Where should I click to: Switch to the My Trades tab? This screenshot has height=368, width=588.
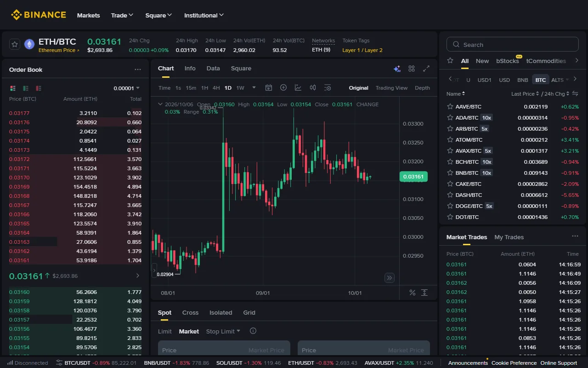(x=509, y=237)
